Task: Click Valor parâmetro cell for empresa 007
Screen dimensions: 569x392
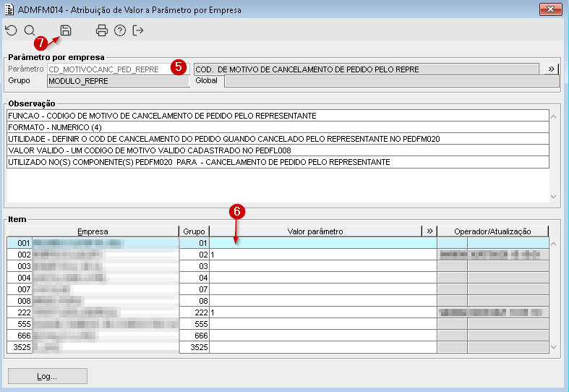Action: [x=323, y=289]
